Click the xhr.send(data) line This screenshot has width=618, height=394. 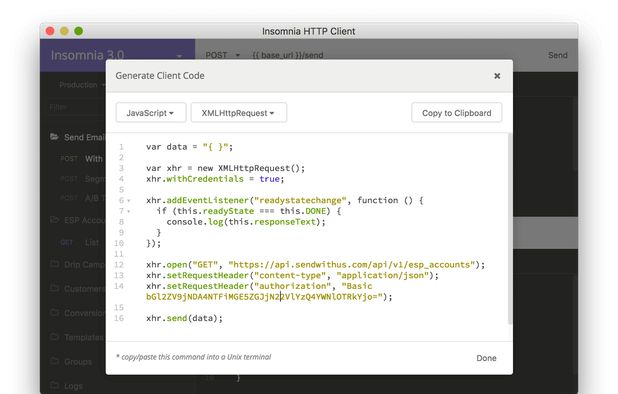184,318
